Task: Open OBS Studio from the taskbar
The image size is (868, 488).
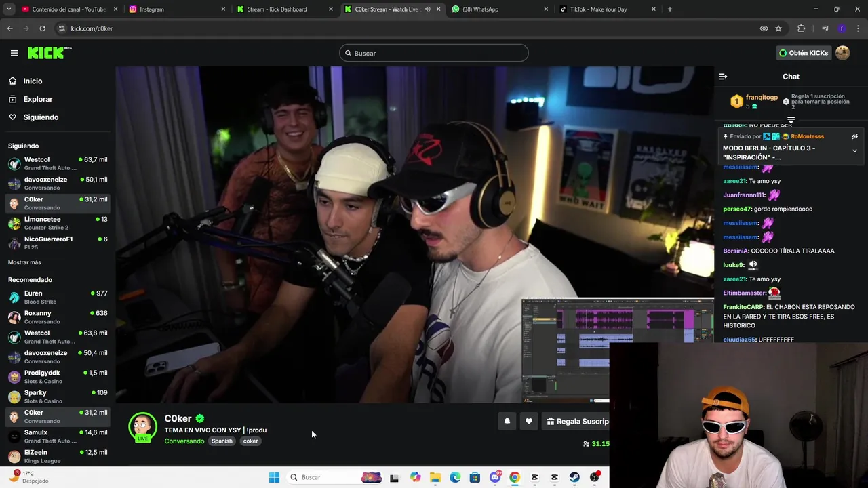Action: (x=595, y=477)
